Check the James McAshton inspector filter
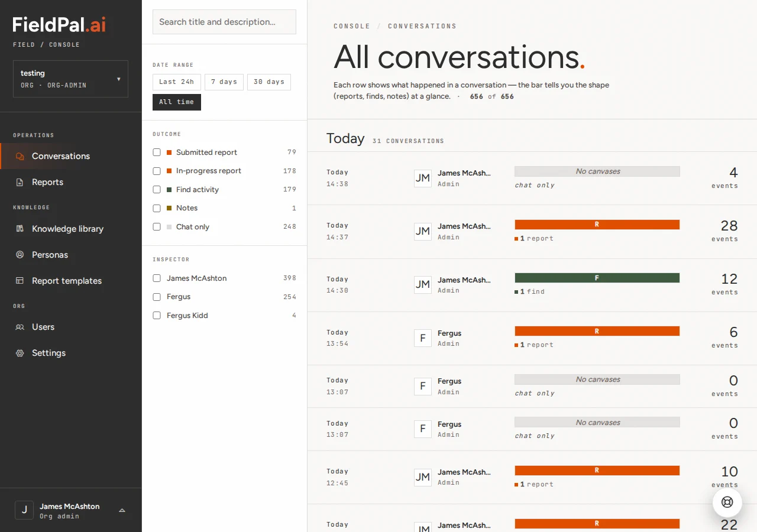757x532 pixels. coord(157,278)
